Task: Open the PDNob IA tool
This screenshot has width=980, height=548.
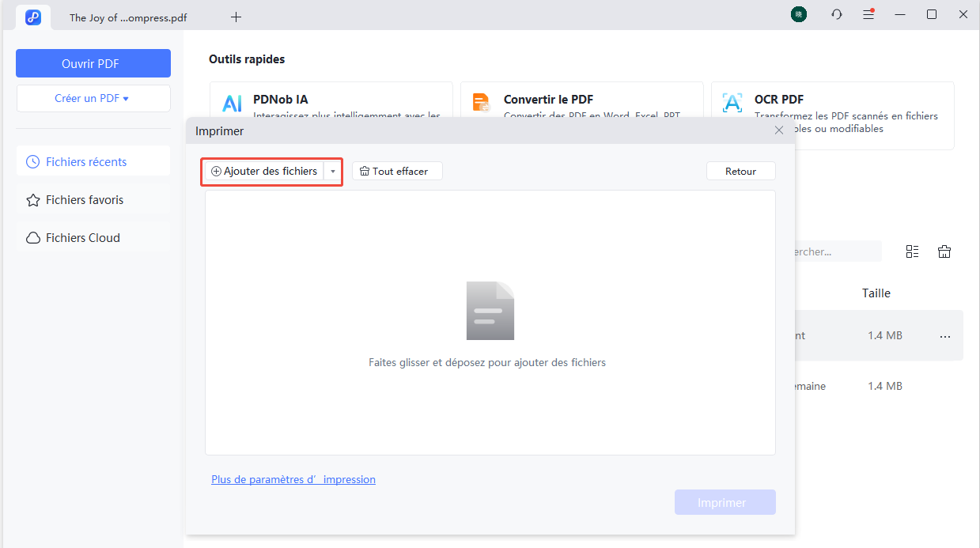Action: click(231, 103)
